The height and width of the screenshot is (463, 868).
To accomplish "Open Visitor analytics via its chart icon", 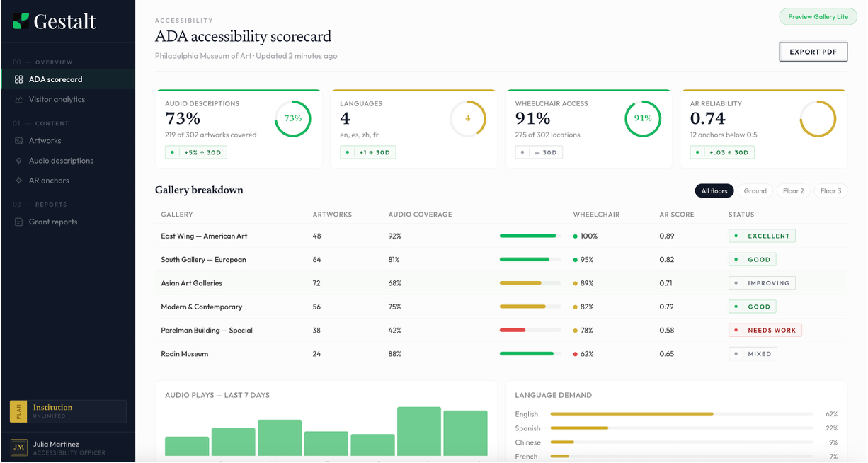I will [18, 100].
